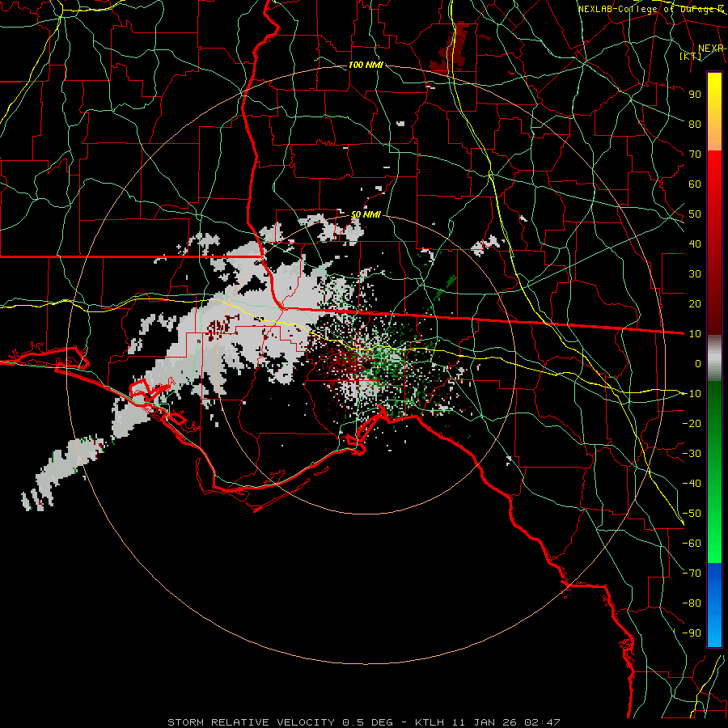The width and height of the screenshot is (728, 728).
Task: Select the "-20" value on the velocity scale
Action: [692, 423]
